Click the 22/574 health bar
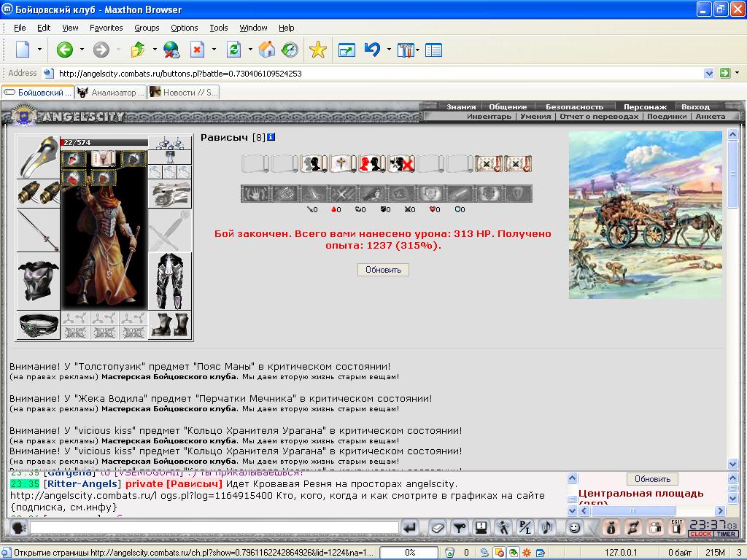The height and width of the screenshot is (560, 747). [104, 142]
